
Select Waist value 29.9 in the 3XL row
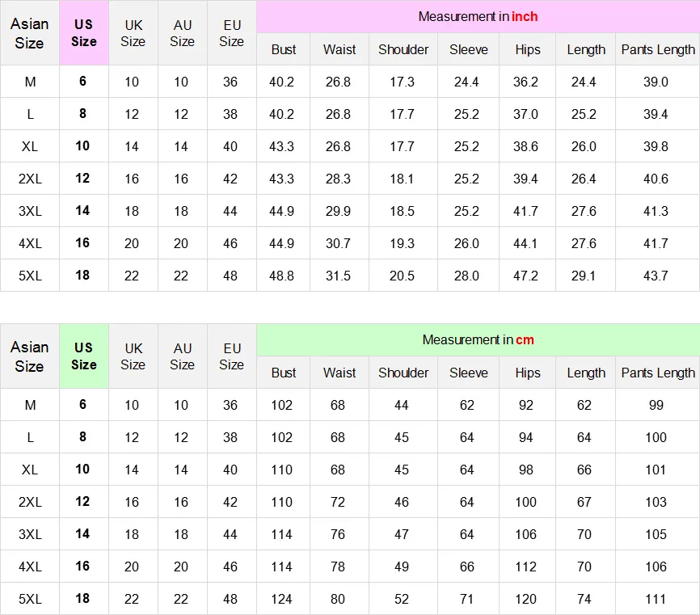338,211
